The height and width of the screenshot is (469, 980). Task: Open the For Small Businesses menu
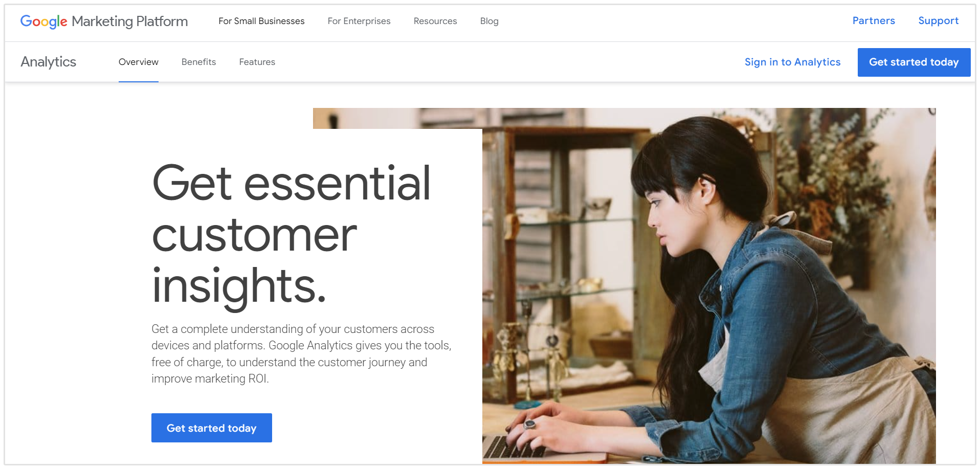pos(261,21)
